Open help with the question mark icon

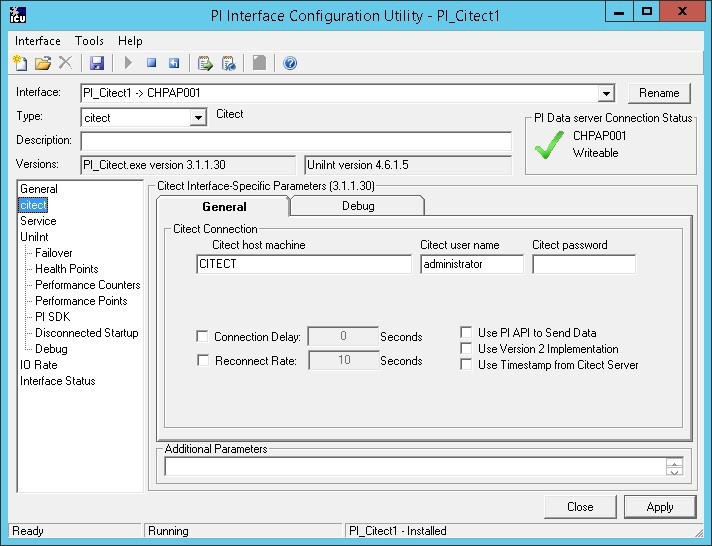point(290,63)
